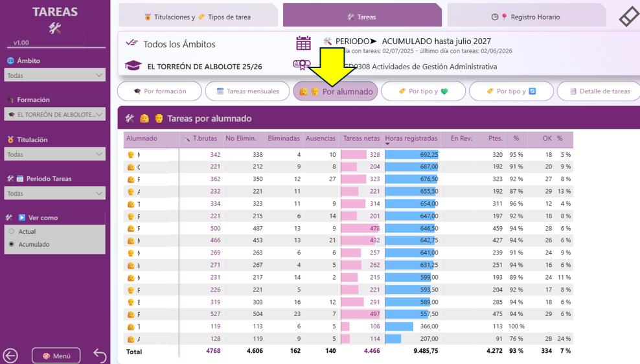Image resolution: width=640 pixels, height=364 pixels.
Task: Click the tools icon under TAREAS title
Action: click(54, 28)
